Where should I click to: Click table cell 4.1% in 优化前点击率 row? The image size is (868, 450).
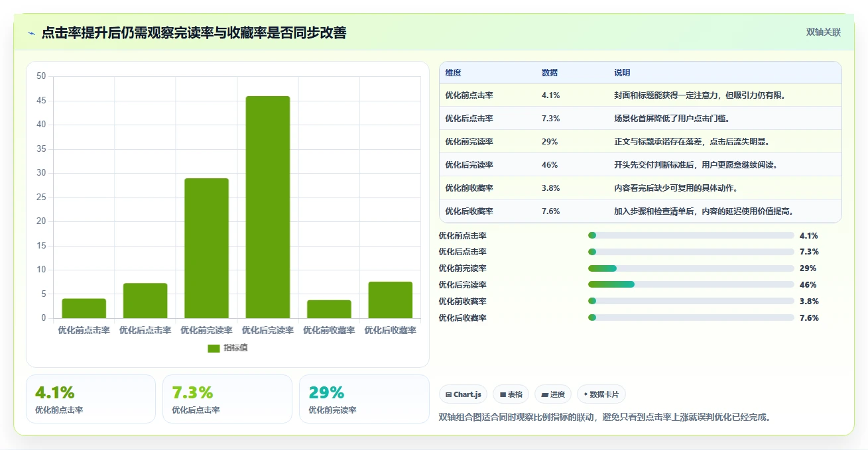[550, 95]
